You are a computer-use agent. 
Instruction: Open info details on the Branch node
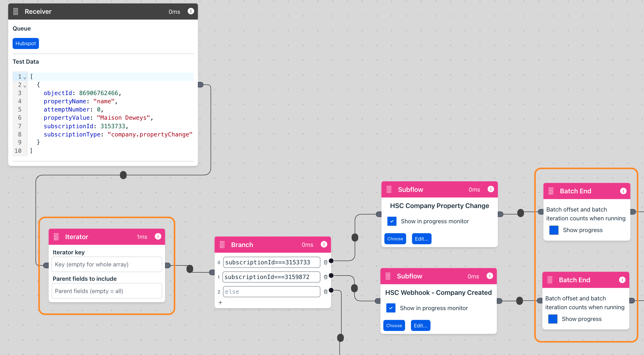324,244
